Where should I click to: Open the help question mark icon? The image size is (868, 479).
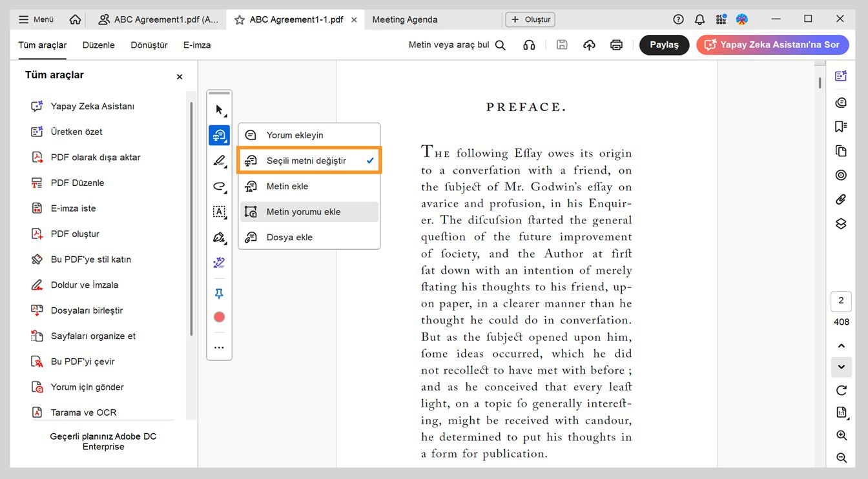(678, 19)
